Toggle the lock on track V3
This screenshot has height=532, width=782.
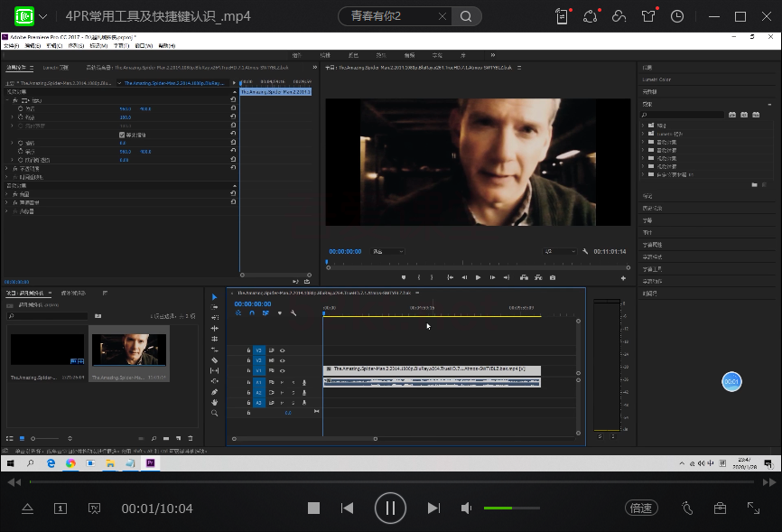[x=248, y=350]
